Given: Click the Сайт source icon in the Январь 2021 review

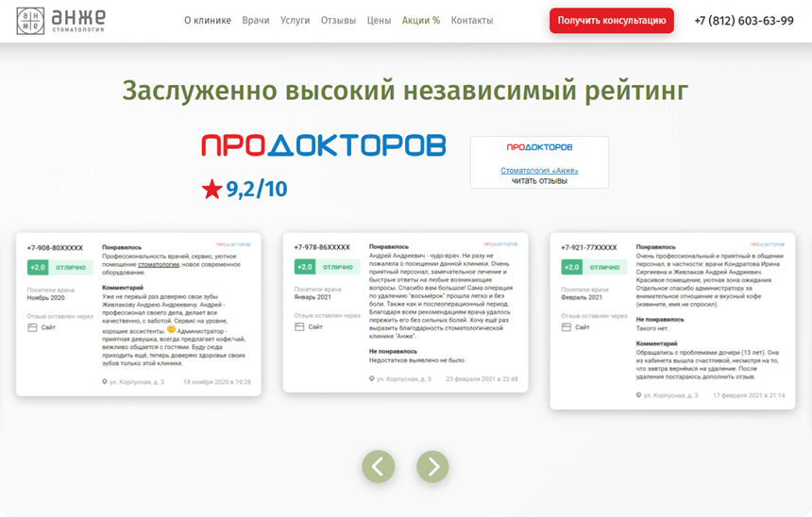Looking at the screenshot, I should [299, 327].
